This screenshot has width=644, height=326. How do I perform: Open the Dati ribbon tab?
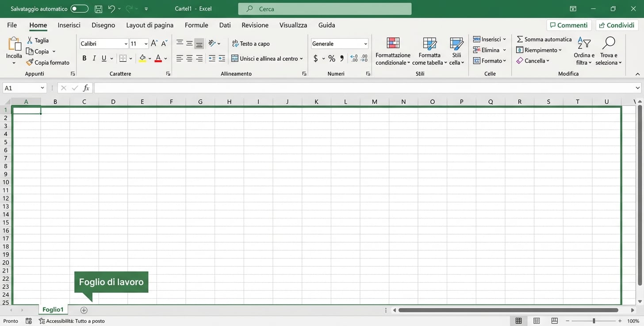(225, 25)
